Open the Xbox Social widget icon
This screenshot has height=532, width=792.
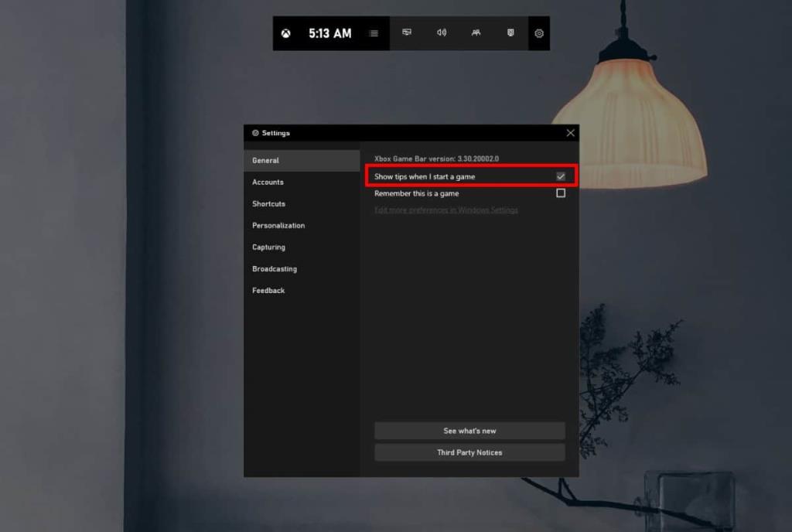pos(476,33)
